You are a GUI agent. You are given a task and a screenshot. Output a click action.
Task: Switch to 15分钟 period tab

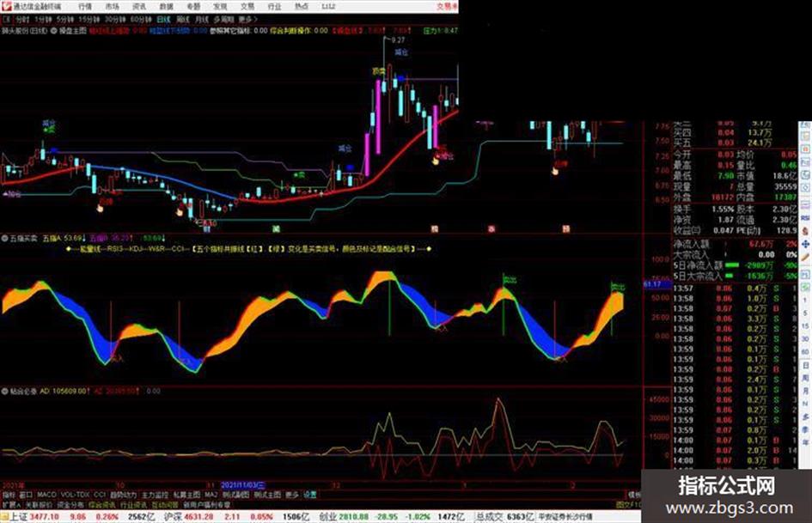click(89, 20)
